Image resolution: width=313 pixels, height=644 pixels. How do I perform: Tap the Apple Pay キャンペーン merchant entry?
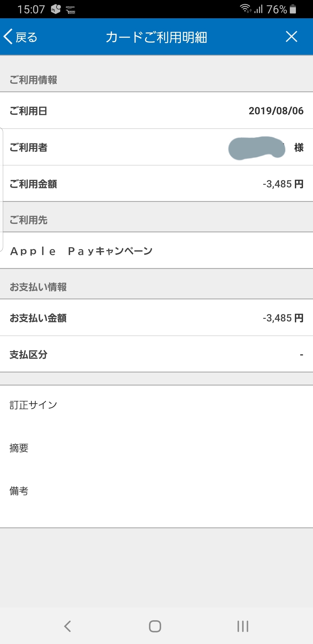(81, 251)
